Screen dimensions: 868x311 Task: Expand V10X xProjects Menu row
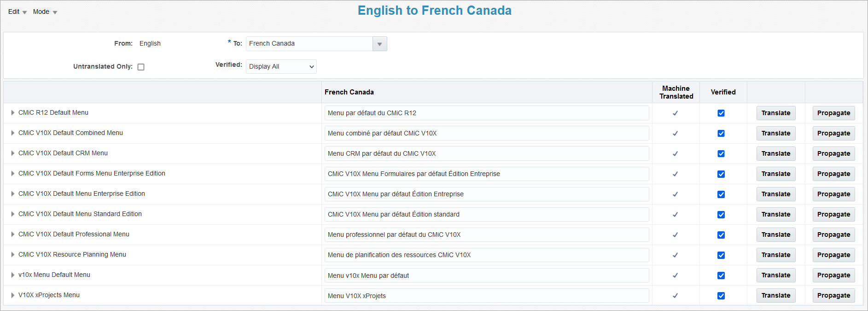pyautogui.click(x=13, y=295)
